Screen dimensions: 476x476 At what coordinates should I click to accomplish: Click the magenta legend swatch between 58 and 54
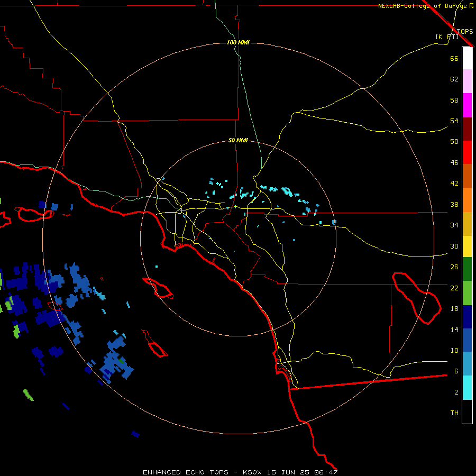pos(467,105)
